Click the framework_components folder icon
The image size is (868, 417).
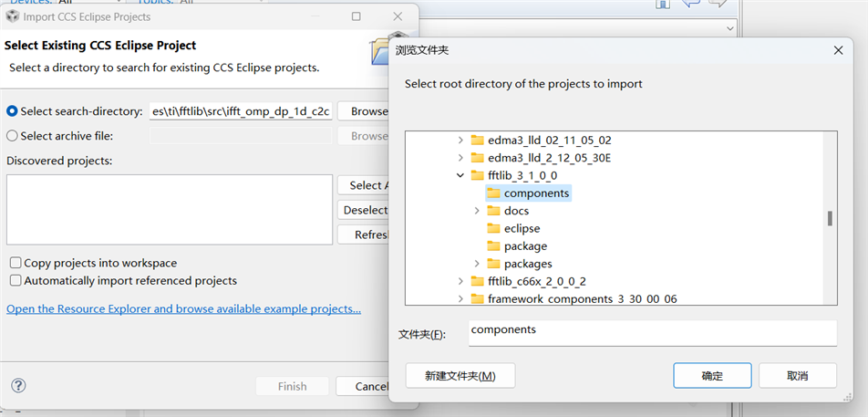coord(477,298)
